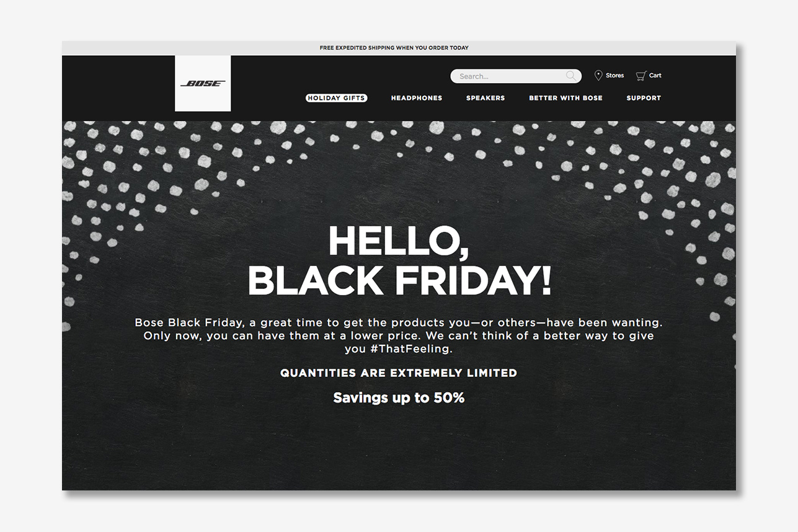Select the Headphones navigation item
This screenshot has height=532, width=798.
pyautogui.click(x=417, y=98)
